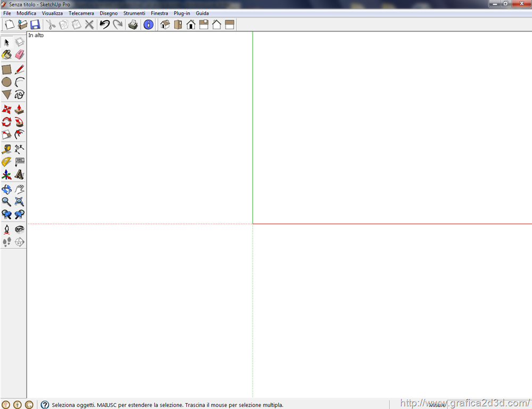Click the help question mark in status bar

click(x=45, y=405)
